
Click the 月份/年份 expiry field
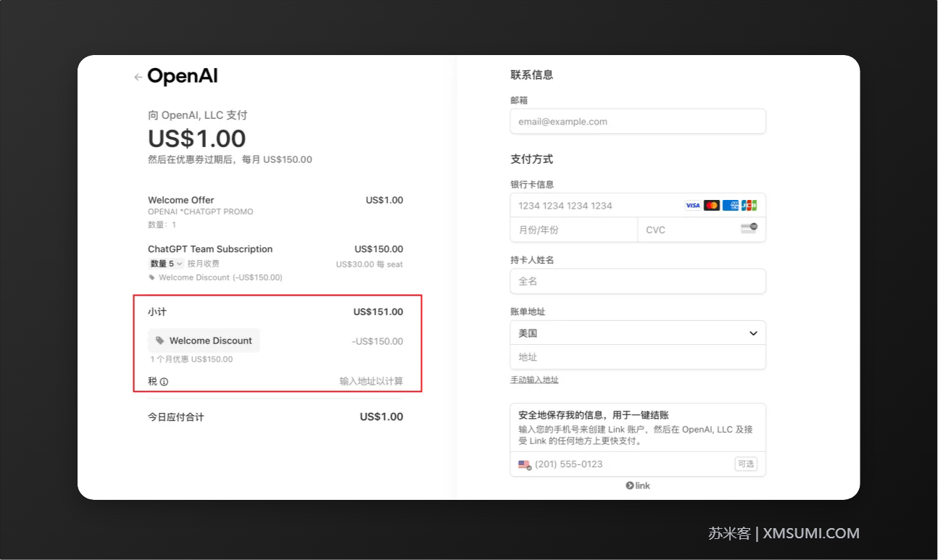[574, 230]
